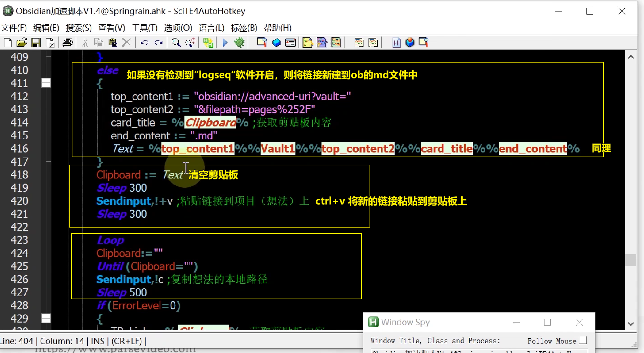
Task: Open a file with the folder icon
Action: click(22, 43)
